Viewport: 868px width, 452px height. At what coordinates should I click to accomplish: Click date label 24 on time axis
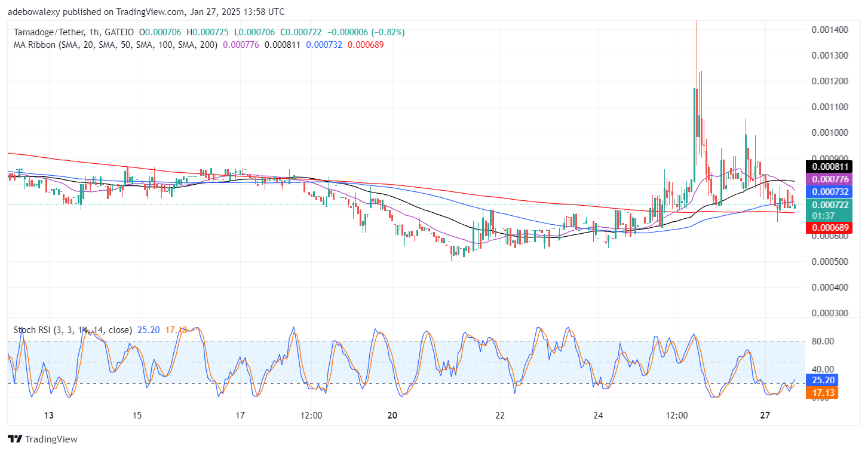(x=599, y=416)
